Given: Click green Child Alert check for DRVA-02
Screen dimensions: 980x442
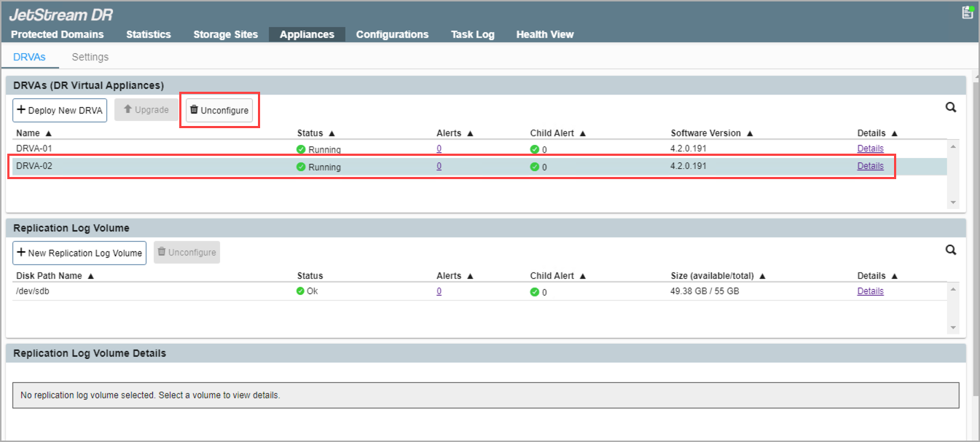Looking at the screenshot, I should (534, 167).
